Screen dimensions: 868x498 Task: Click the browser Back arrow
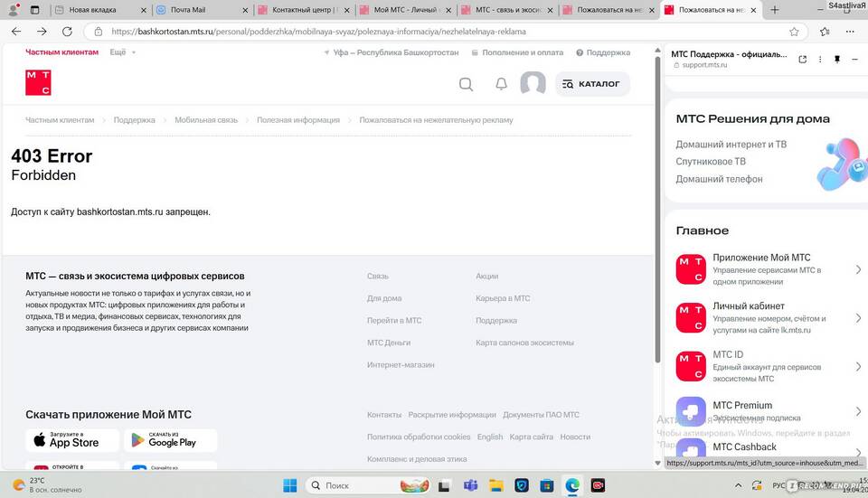(x=16, y=32)
